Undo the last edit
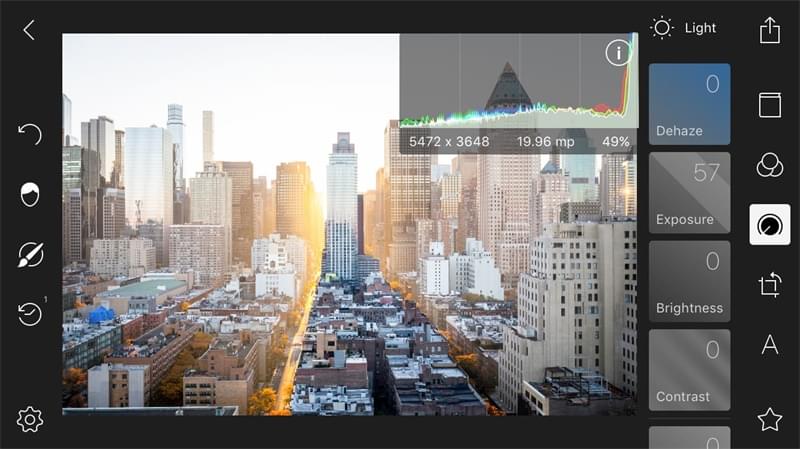 click(x=30, y=134)
